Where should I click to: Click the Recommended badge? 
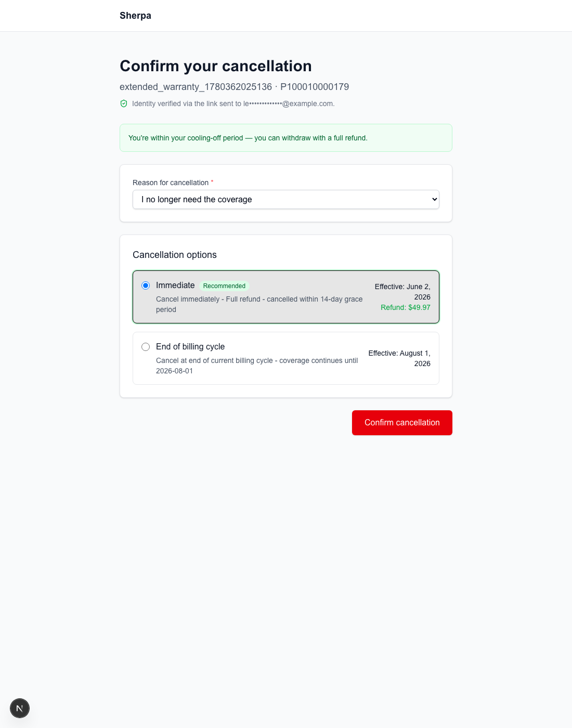224,286
